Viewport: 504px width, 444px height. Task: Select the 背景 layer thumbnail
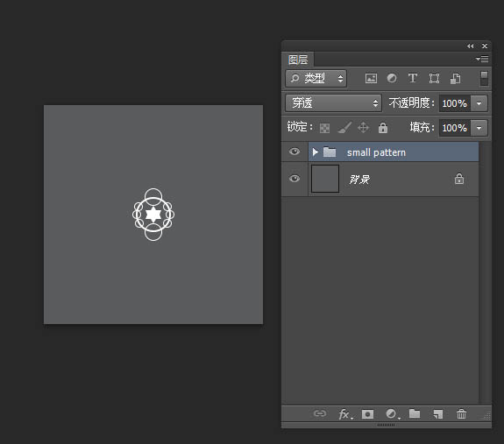tap(325, 179)
